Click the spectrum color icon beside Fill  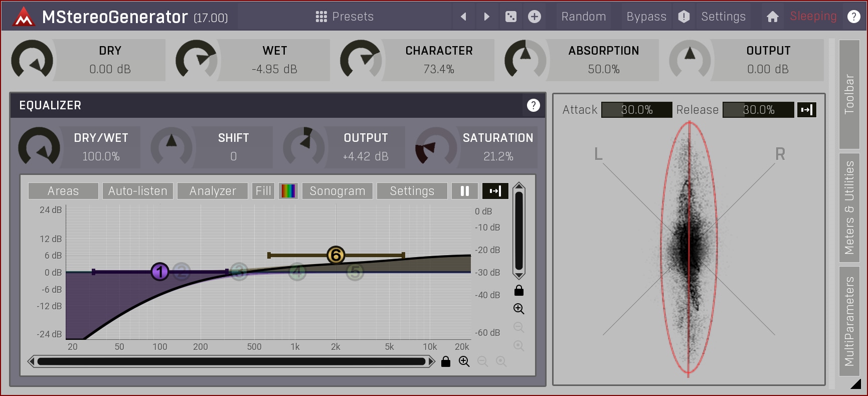[x=288, y=191]
